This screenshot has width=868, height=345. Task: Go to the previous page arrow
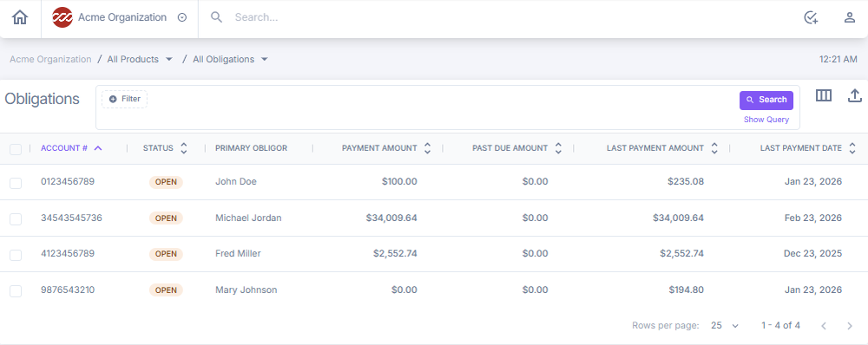click(x=824, y=326)
